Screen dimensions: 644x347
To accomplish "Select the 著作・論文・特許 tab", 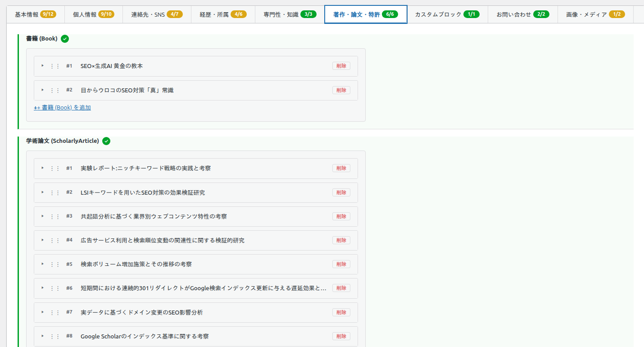I will click(x=366, y=14).
